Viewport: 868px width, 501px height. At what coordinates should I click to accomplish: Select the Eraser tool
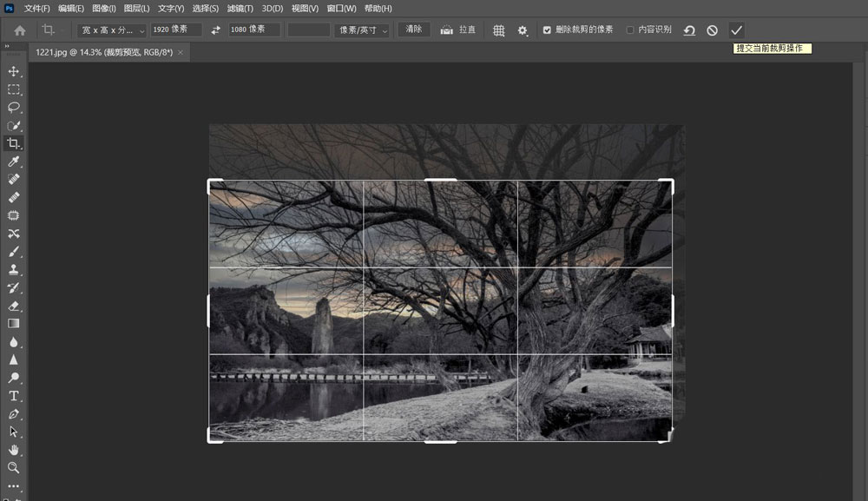point(14,306)
